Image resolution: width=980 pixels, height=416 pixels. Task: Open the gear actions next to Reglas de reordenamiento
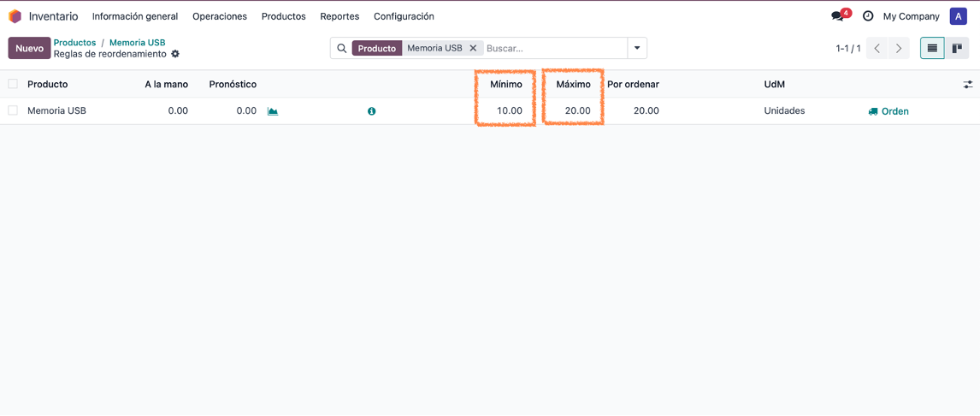175,54
